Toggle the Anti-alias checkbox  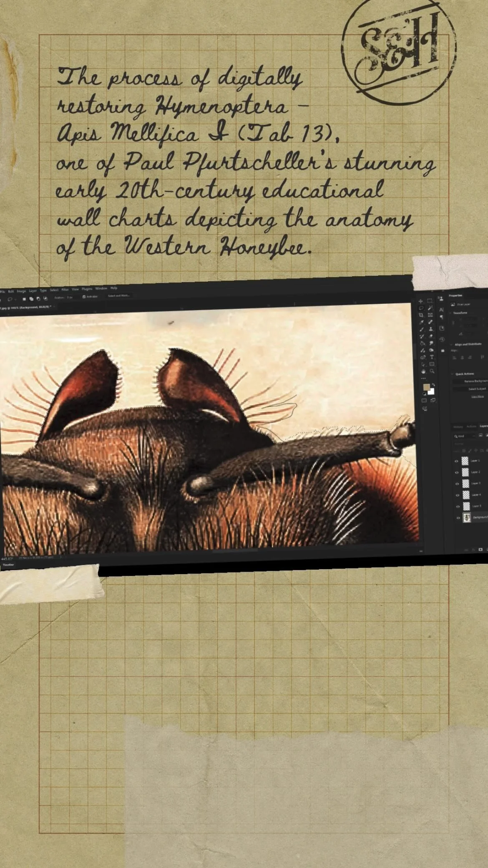(84, 297)
